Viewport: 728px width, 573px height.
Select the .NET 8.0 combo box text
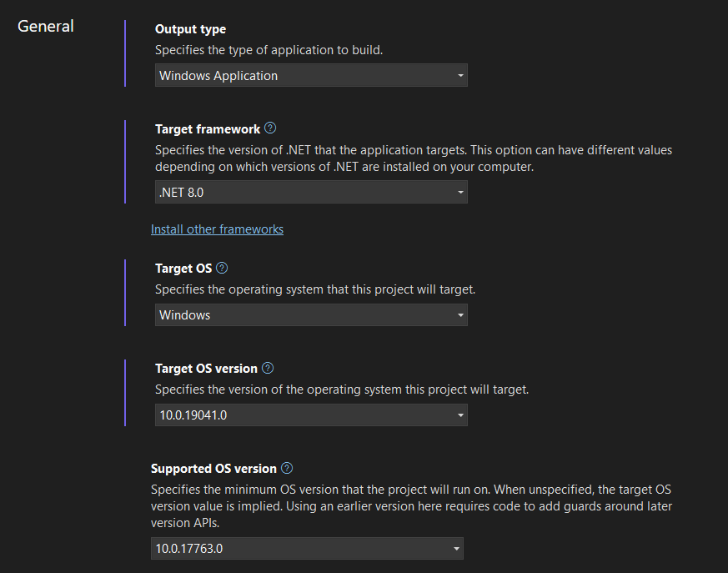click(x=181, y=192)
